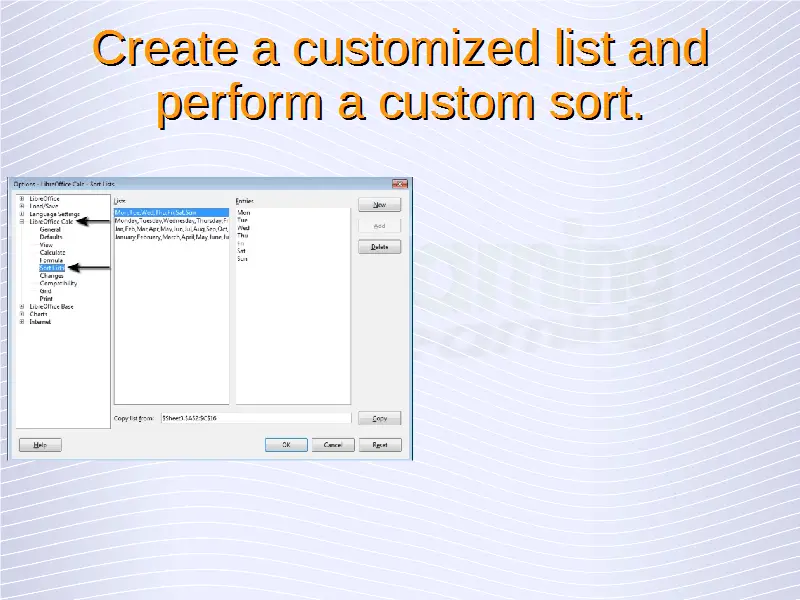The width and height of the screenshot is (800, 600).
Task: Confirm the dialog with OK
Action: (x=286, y=445)
